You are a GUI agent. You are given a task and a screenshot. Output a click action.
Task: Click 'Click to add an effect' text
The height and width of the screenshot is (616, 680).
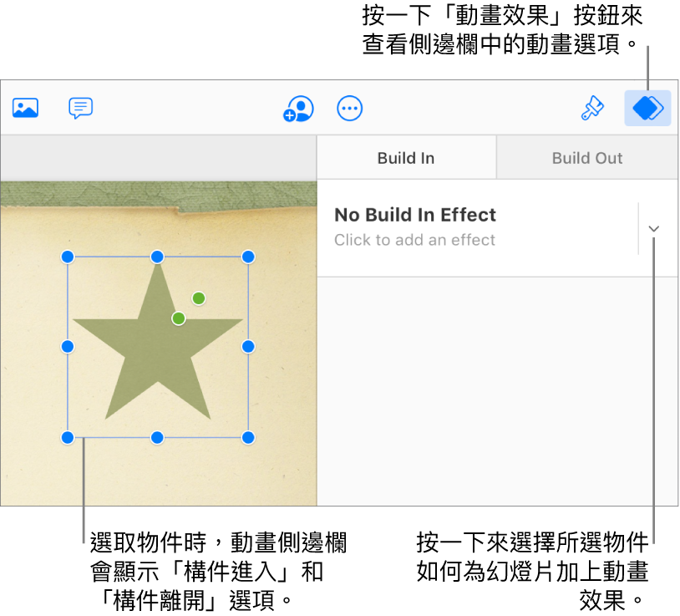[414, 240]
